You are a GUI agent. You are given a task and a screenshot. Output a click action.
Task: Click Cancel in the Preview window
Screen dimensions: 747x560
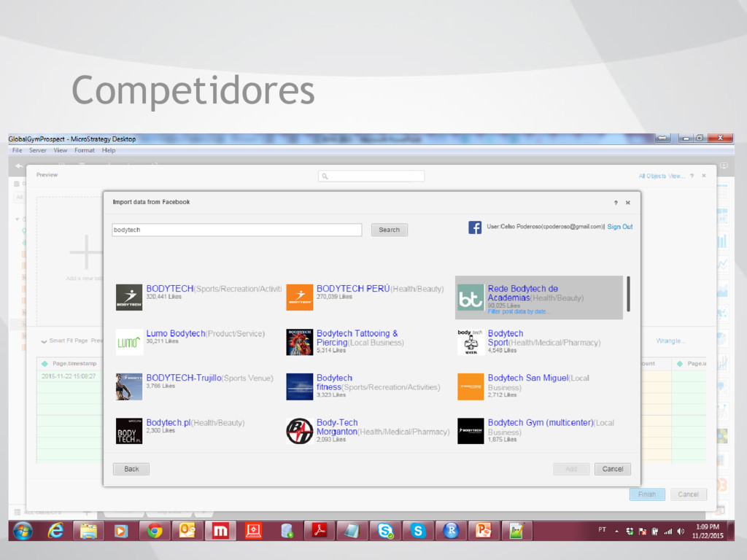688,494
